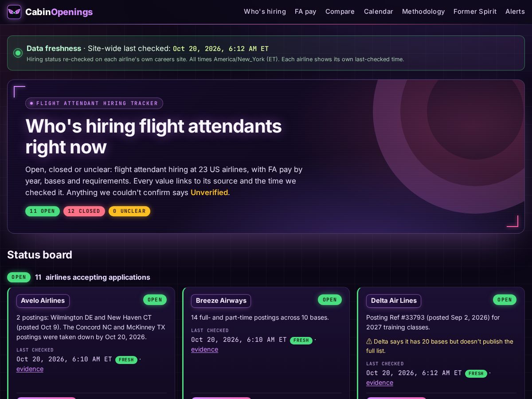This screenshot has width=532, height=399.
Task: Click the Status board heading
Action: (39, 255)
